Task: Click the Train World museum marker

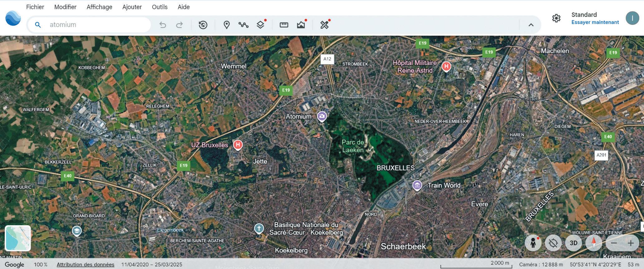Action: tap(417, 185)
